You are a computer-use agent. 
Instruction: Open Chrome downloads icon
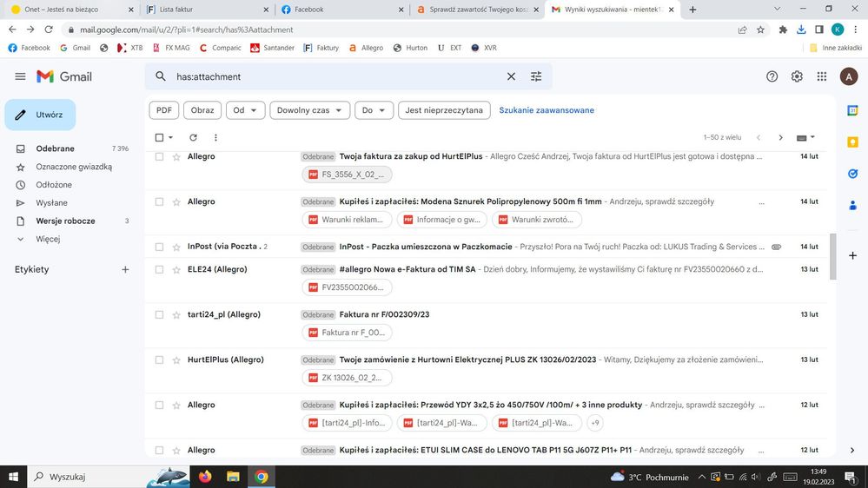tap(801, 30)
